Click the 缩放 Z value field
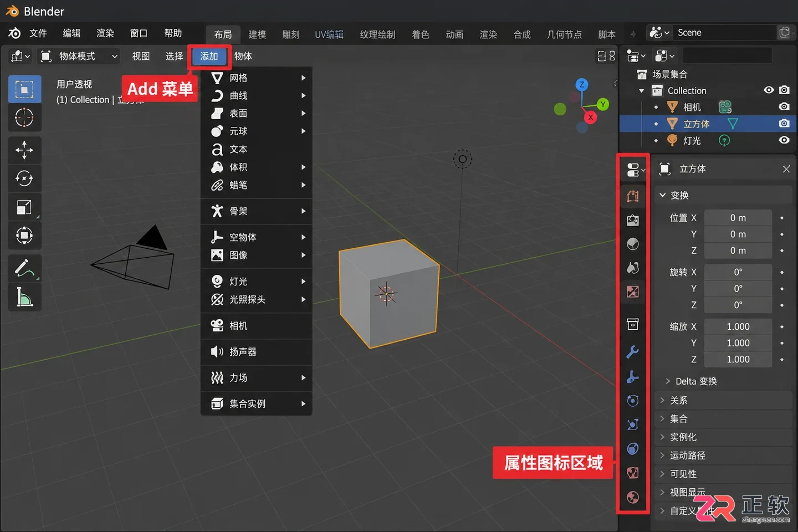 [x=738, y=359]
